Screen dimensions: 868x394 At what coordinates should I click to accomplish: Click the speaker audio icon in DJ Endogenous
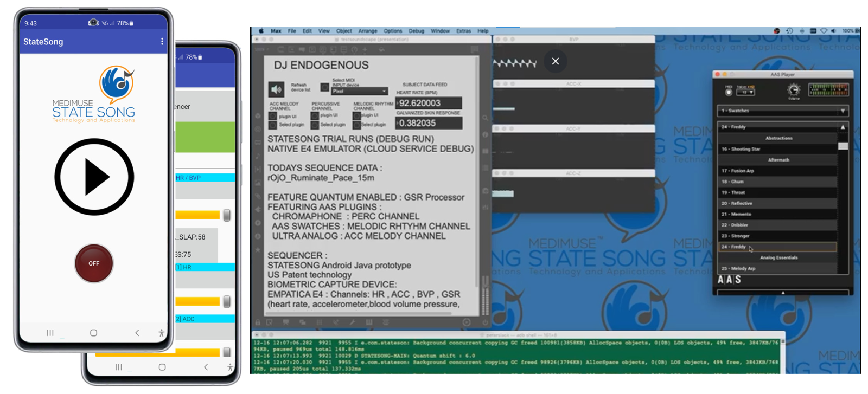click(x=276, y=89)
